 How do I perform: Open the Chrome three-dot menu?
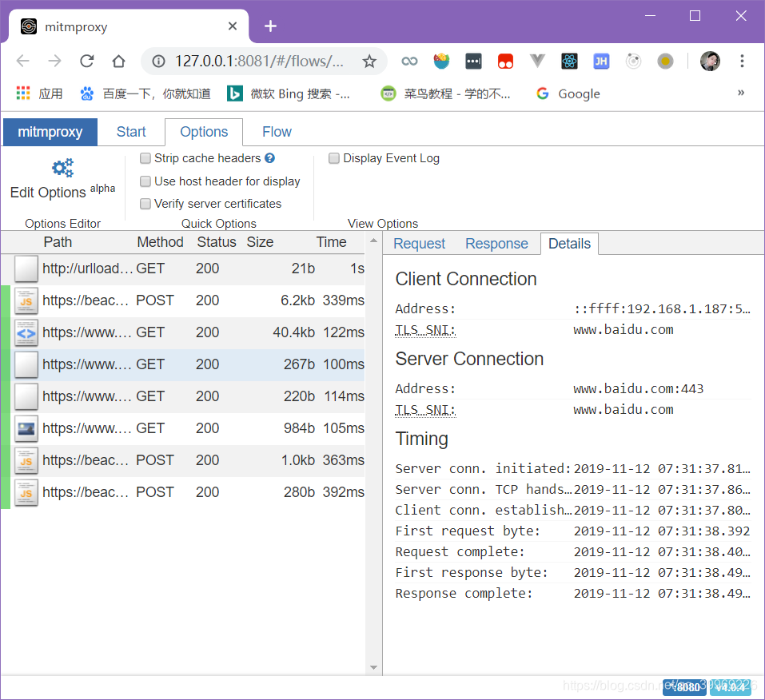[742, 61]
